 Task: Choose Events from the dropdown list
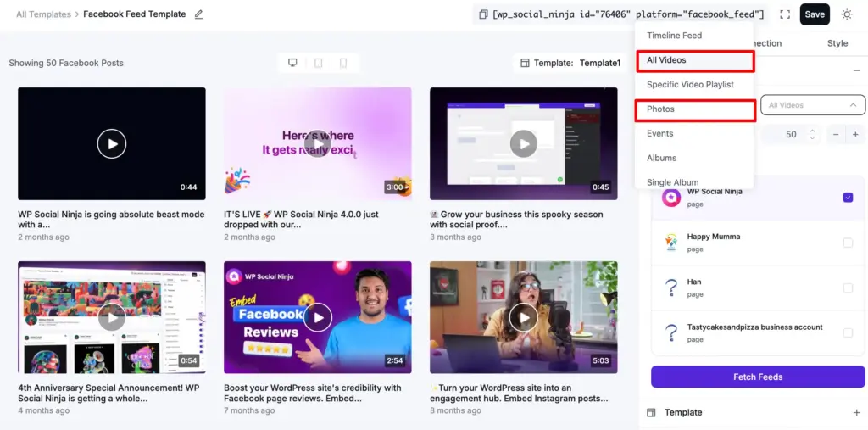coord(694,133)
